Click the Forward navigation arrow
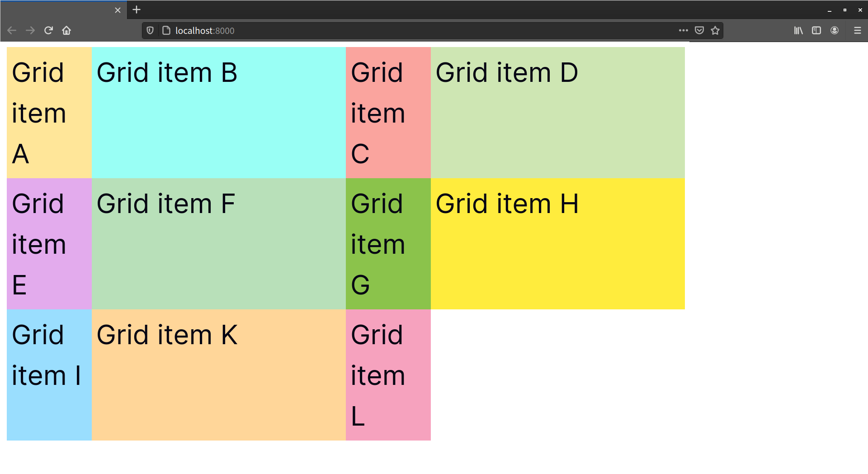This screenshot has height=474, width=868. tap(30, 30)
